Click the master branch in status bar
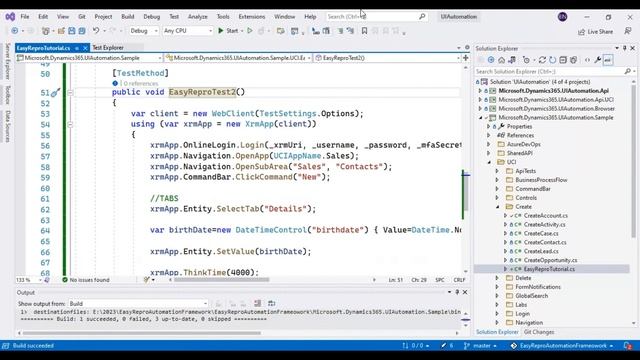This screenshot has height=360, width=640. click(481, 346)
